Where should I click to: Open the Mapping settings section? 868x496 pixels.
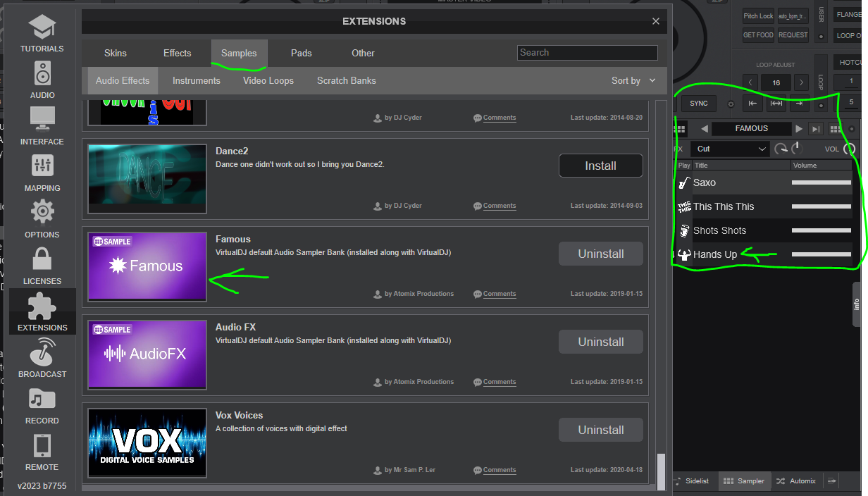42,173
